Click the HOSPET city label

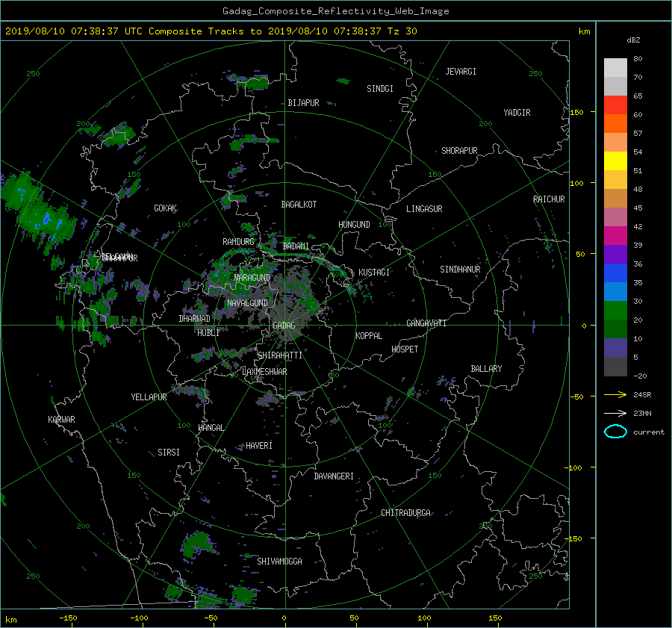coord(405,349)
